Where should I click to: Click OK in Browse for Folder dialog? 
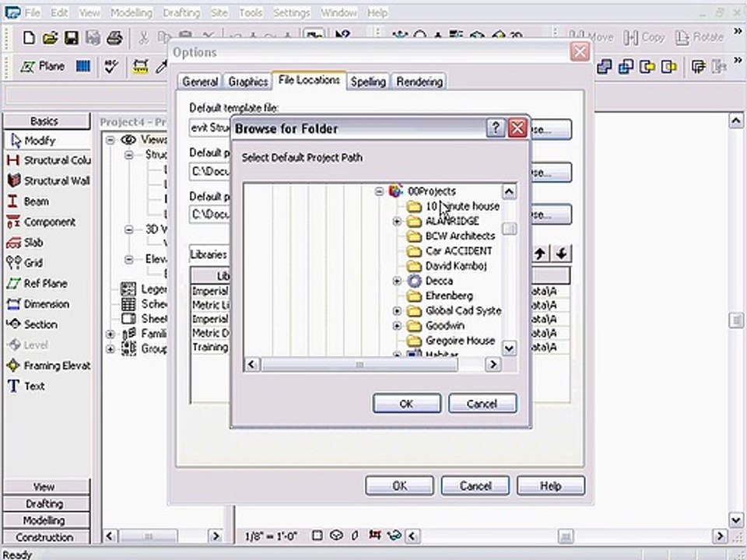pos(406,404)
